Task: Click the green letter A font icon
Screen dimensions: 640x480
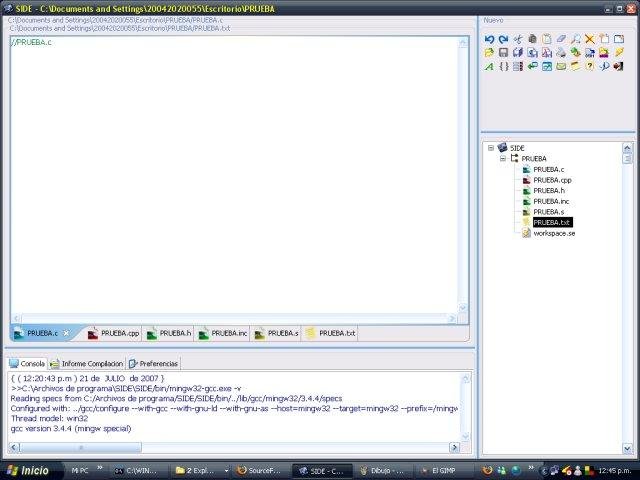Action: 489,66
